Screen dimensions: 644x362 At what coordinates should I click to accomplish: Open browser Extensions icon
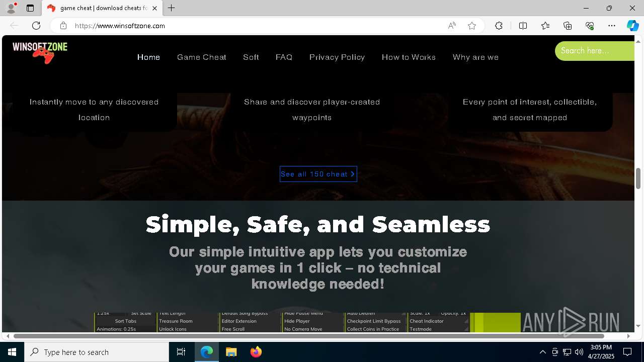(499, 26)
